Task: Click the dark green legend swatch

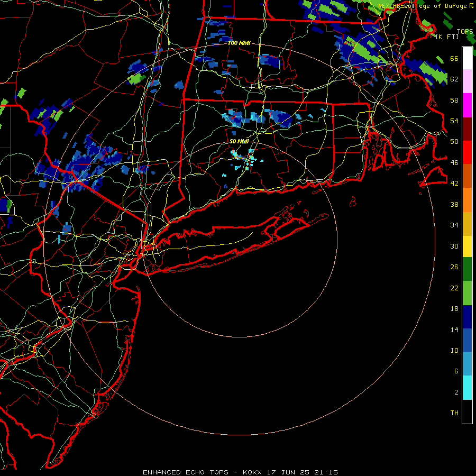Action: (x=467, y=269)
